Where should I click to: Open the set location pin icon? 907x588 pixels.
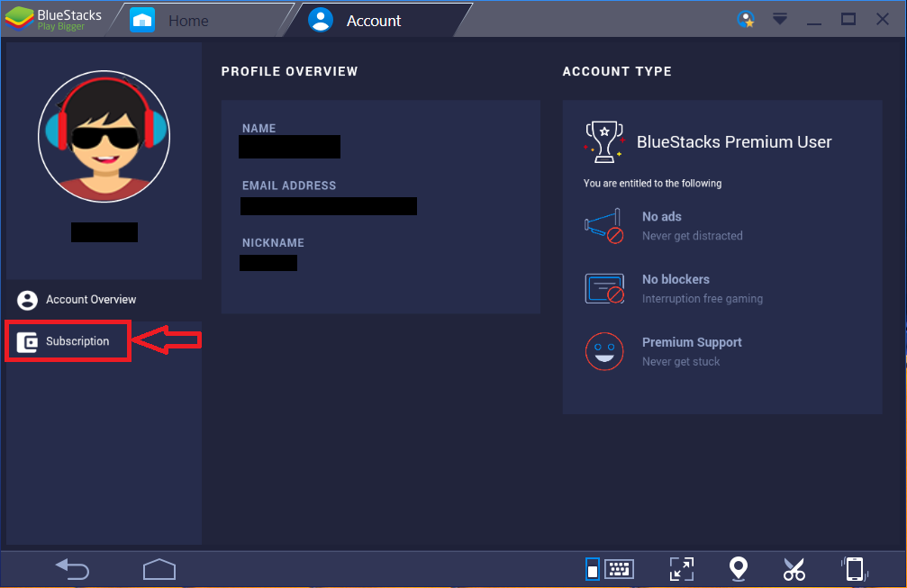pyautogui.click(x=739, y=569)
